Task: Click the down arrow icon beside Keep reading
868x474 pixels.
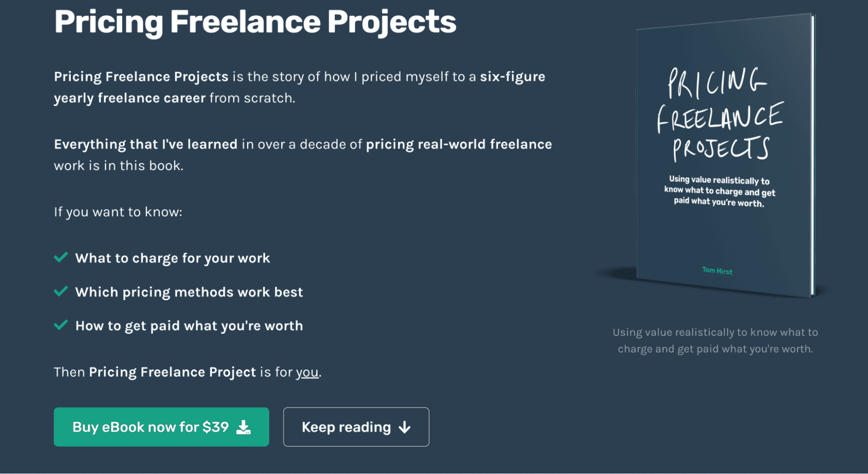Action: (405, 428)
